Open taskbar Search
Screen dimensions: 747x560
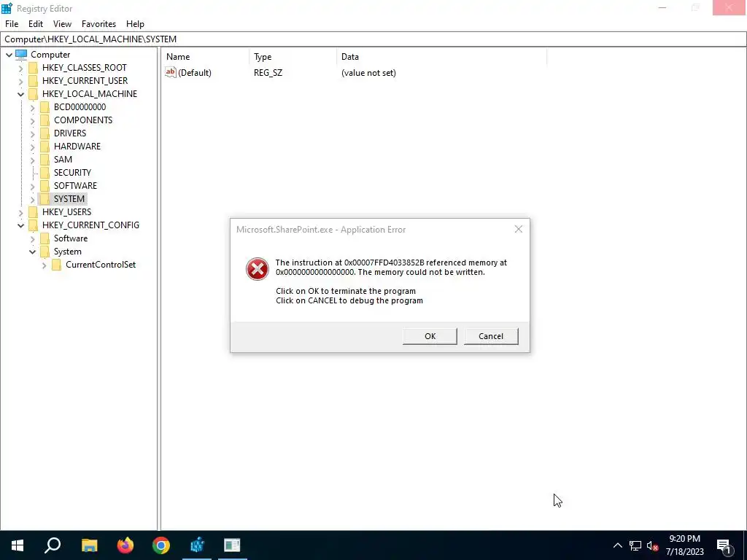[53, 545]
